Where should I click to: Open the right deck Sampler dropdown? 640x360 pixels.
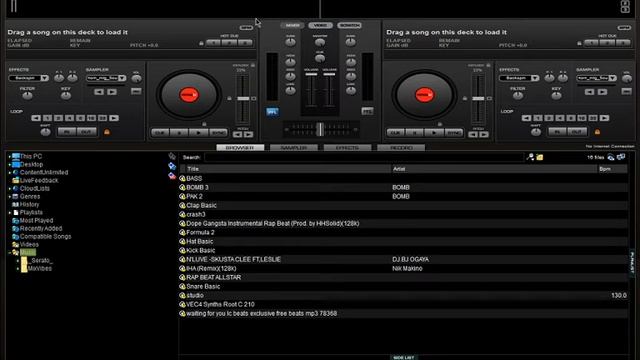tap(597, 78)
